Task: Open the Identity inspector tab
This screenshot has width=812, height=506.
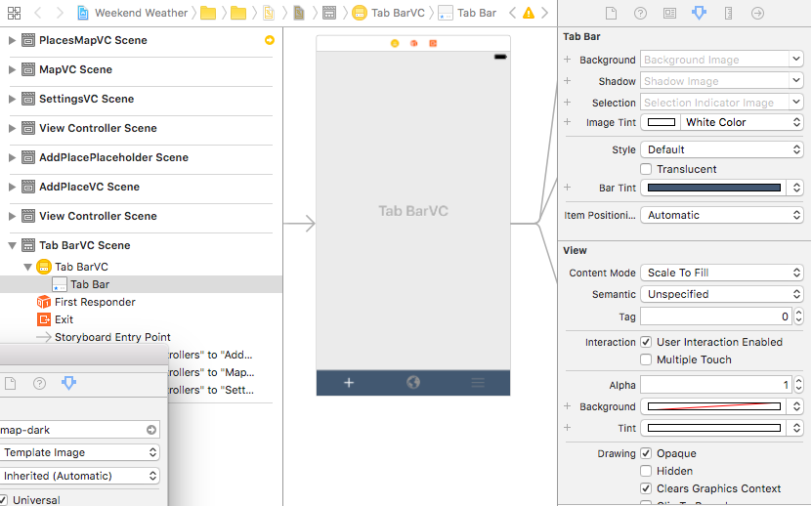Action: [x=669, y=13]
